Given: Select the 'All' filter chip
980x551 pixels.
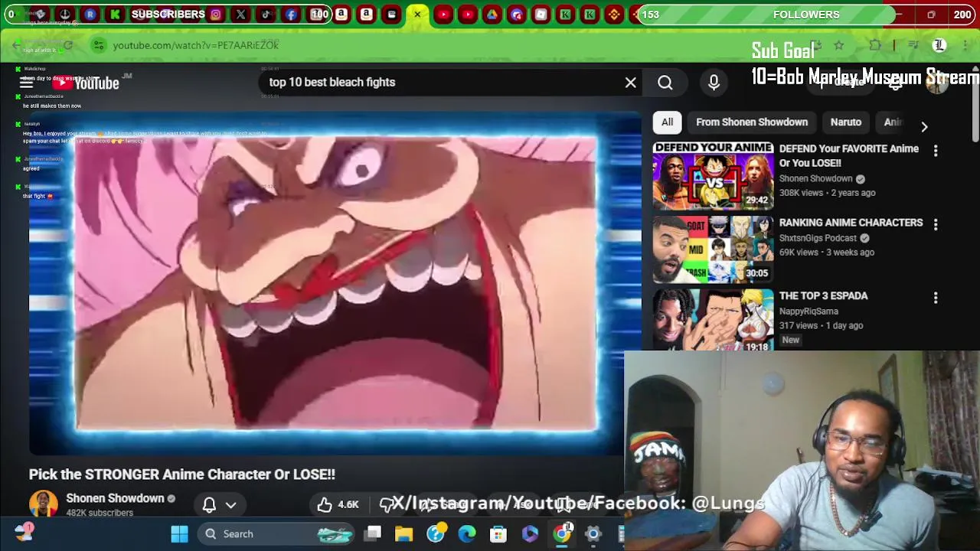Looking at the screenshot, I should click(667, 122).
